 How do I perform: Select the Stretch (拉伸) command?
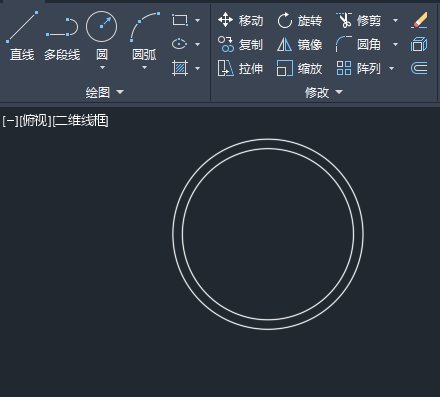[x=241, y=68]
